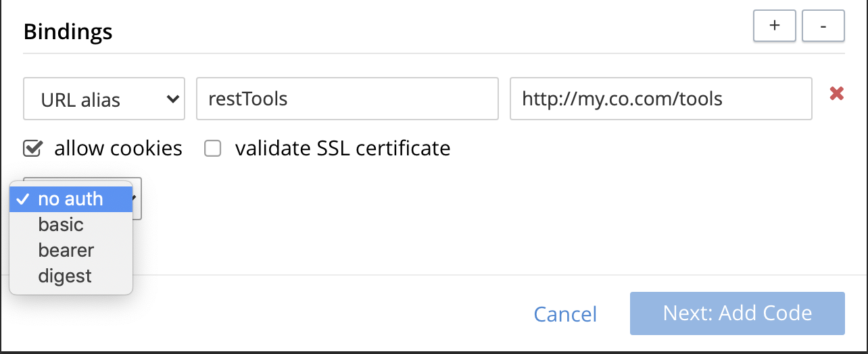Viewport: 868px width, 354px height.
Task: Enable the validate SSL certificate checkbox
Action: 213,149
